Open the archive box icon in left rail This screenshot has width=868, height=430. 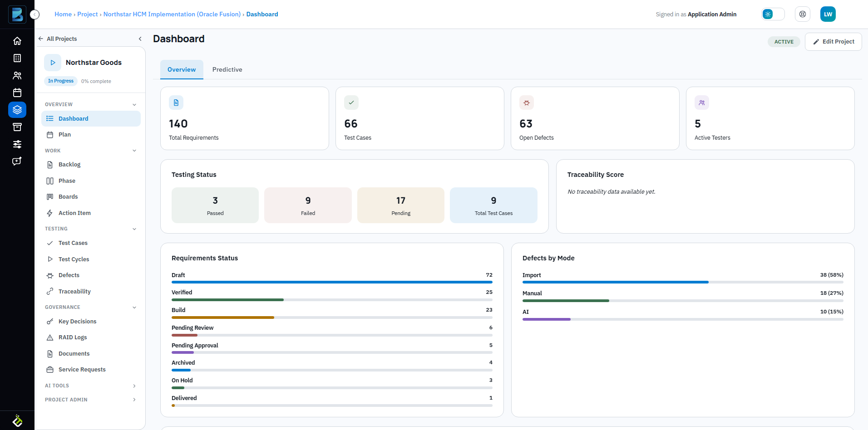coord(17,127)
